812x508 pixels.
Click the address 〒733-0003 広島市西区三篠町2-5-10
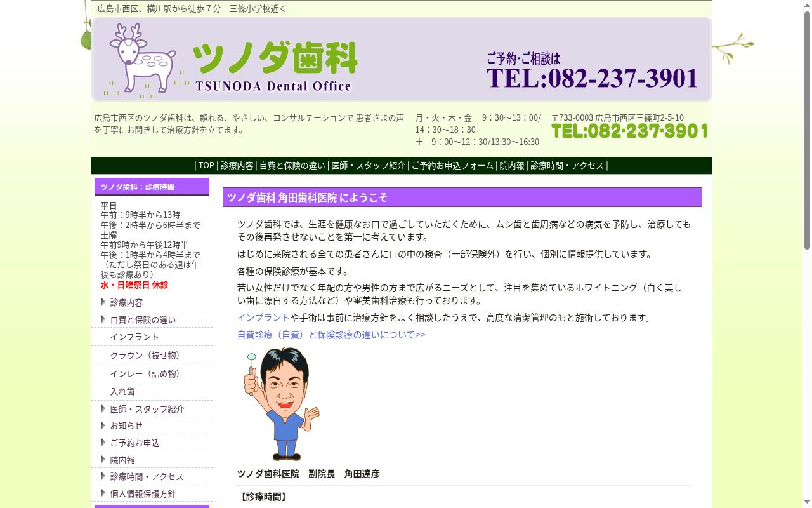617,118
